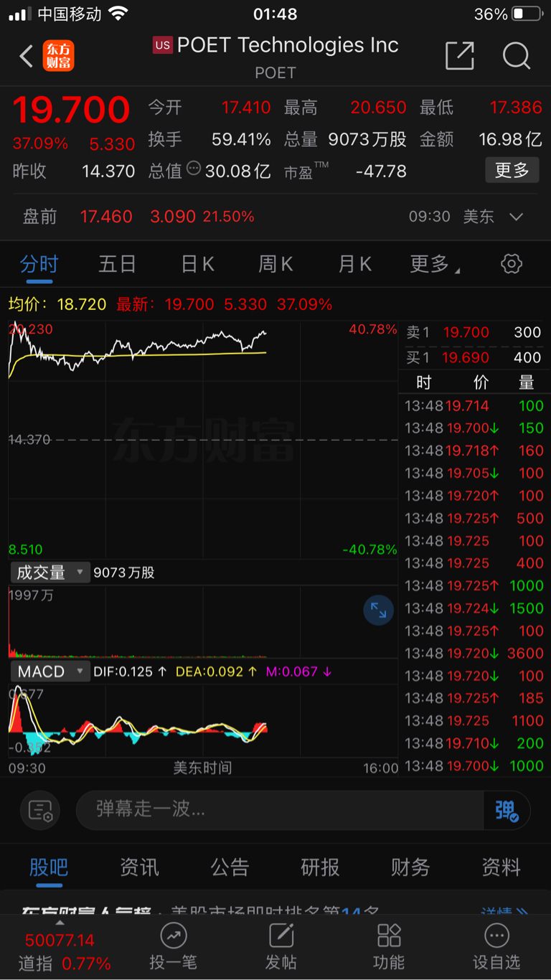Screen dimensions: 551x980
Task: Tap the volume bar chart
Action: pos(202,622)
